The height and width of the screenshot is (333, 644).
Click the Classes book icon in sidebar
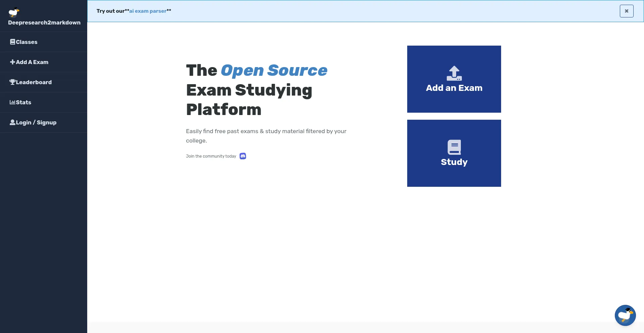12,42
